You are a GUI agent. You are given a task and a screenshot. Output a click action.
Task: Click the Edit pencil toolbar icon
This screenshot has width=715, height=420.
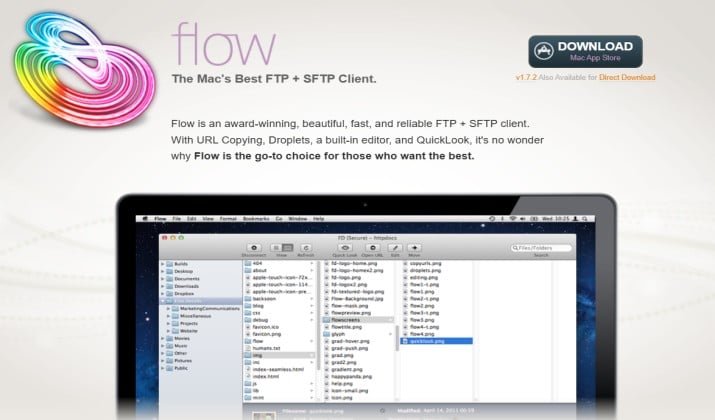coord(395,248)
